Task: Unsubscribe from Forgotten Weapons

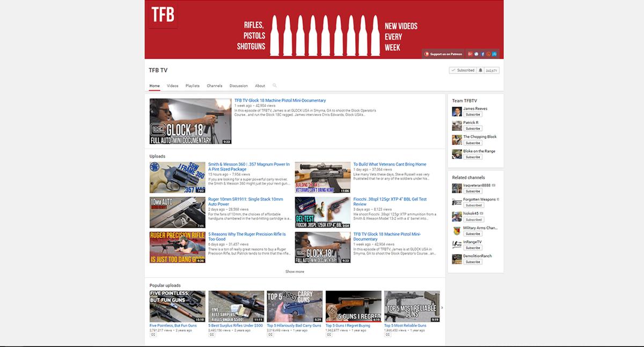Action: point(473,205)
